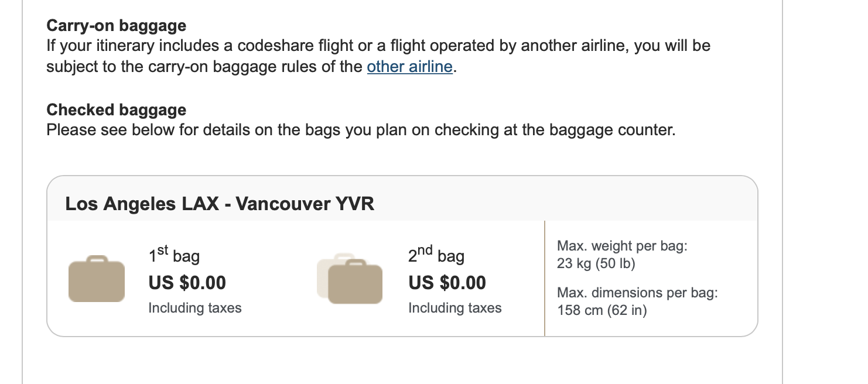The image size is (868, 384).
Task: Click the "Max. weight per bag:" label
Action: pos(622,246)
